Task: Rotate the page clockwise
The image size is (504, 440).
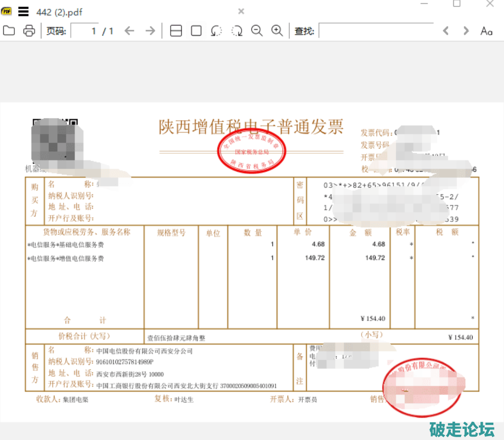Action: [237, 31]
